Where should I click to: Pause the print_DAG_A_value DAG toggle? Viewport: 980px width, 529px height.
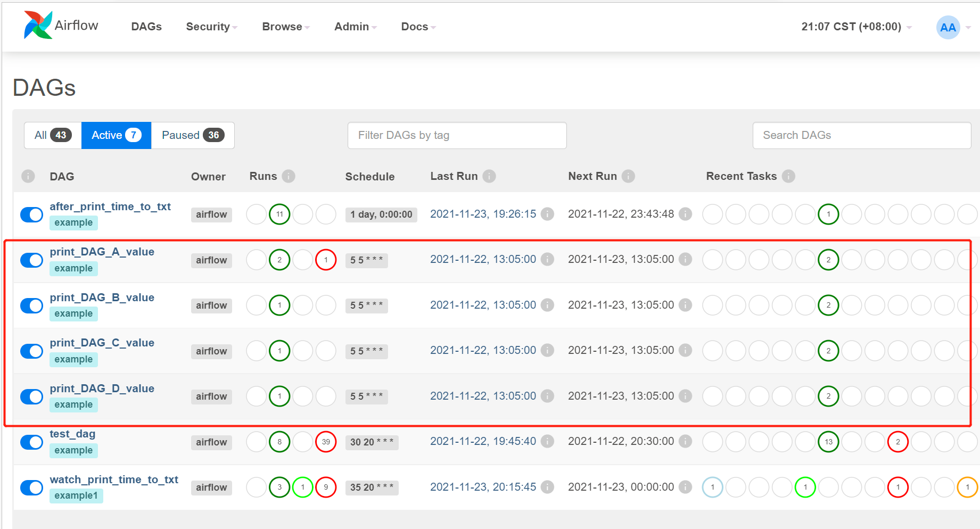32,260
